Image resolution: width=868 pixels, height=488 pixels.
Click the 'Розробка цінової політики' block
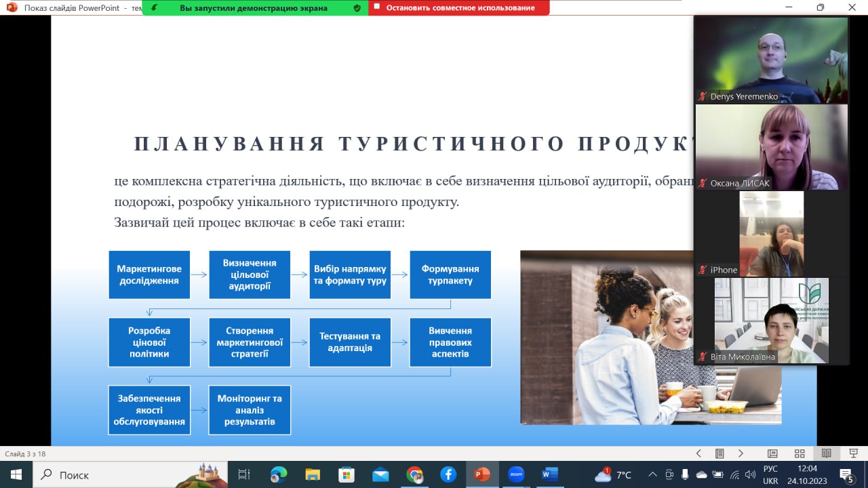149,342
